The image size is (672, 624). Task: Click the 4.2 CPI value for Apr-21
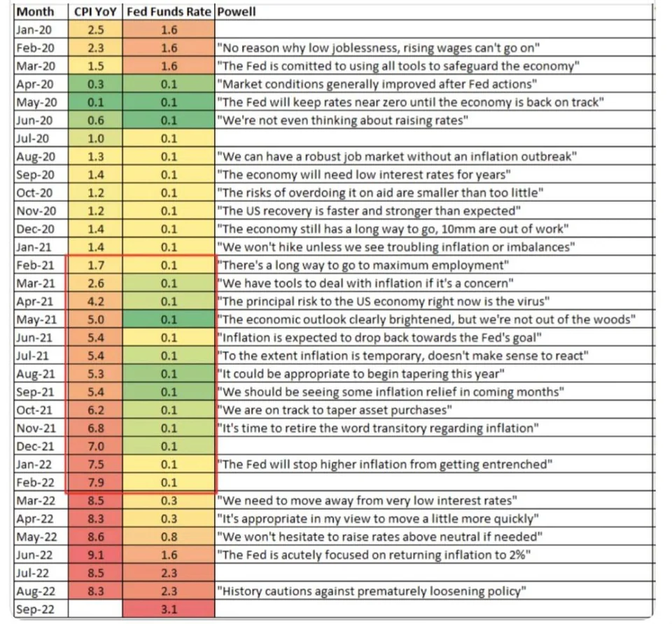95,300
